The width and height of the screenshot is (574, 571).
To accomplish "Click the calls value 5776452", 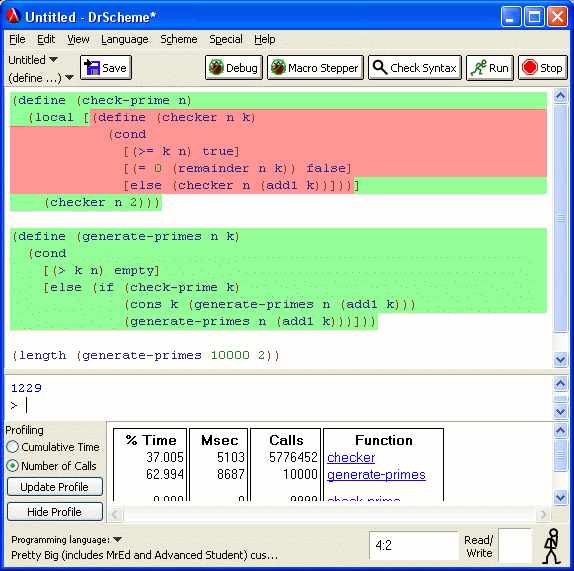I will (x=293, y=457).
